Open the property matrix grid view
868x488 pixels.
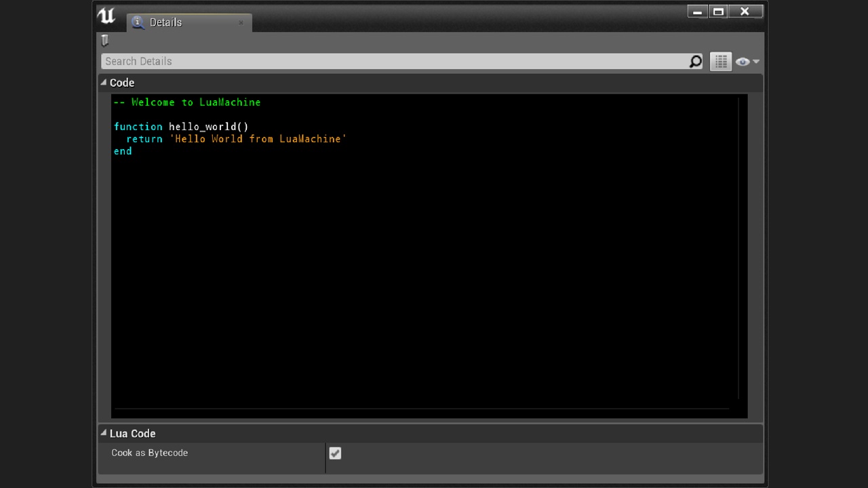(x=721, y=62)
